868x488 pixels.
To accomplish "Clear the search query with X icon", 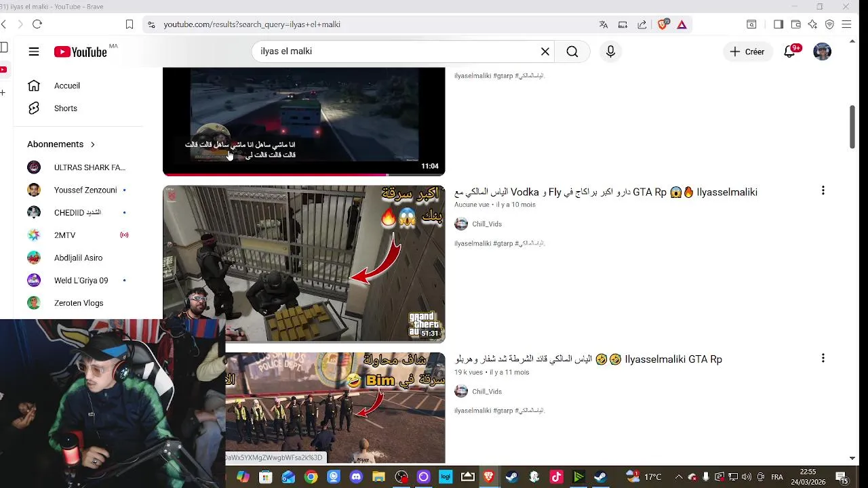I will click(x=545, y=52).
